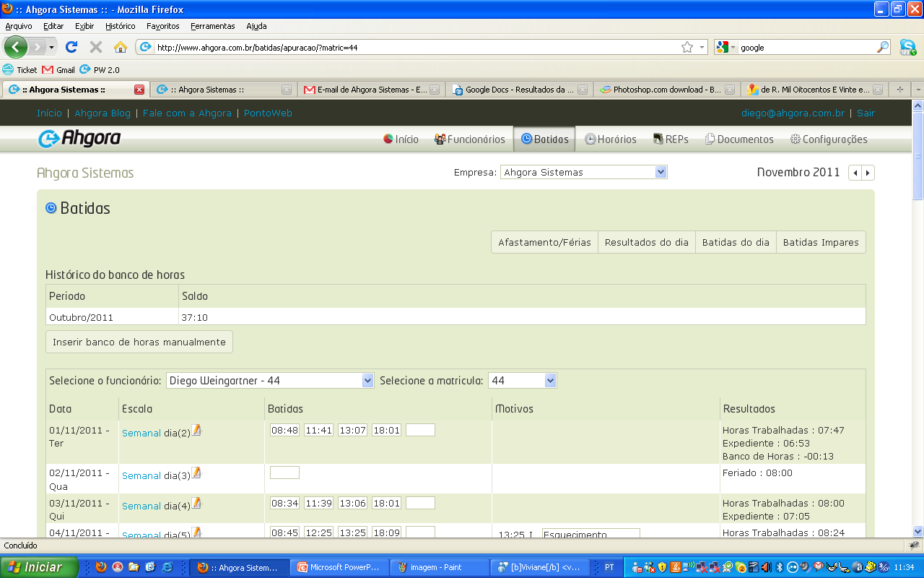Bookmark page with star icon

click(687, 47)
